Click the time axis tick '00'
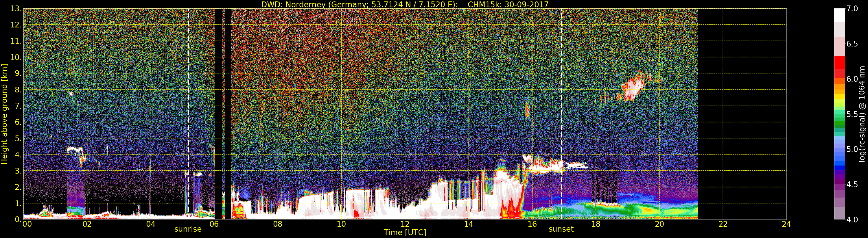Image resolution: width=868 pixels, height=238 pixels. tap(27, 224)
